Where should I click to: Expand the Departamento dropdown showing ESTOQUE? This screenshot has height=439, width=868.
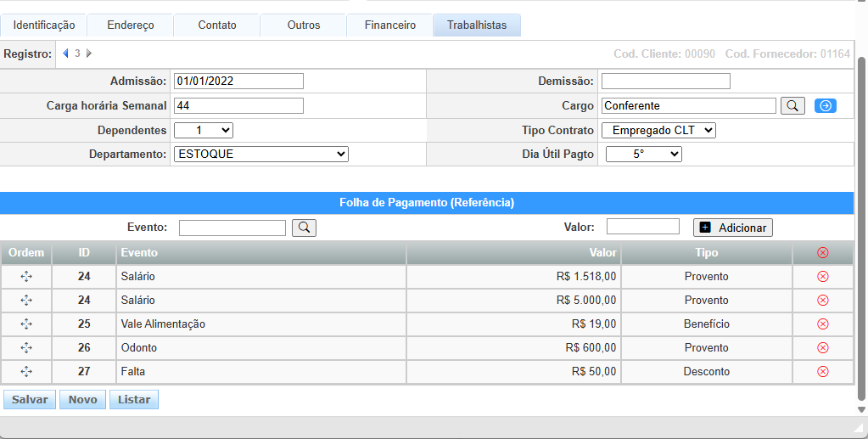click(x=260, y=155)
